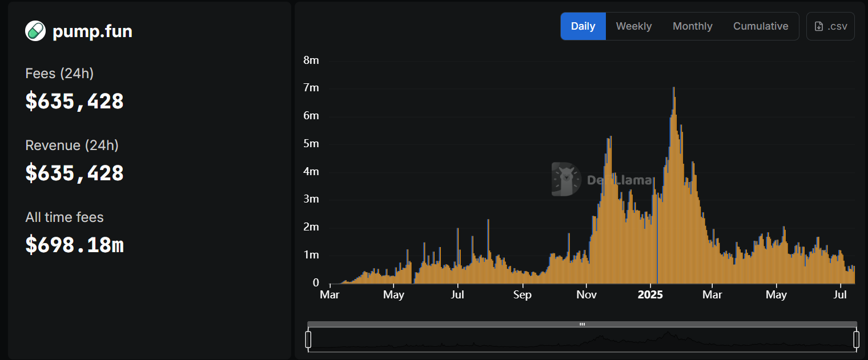This screenshot has height=360, width=868.
Task: Click the pump.fun pill logo icon
Action: (x=35, y=31)
